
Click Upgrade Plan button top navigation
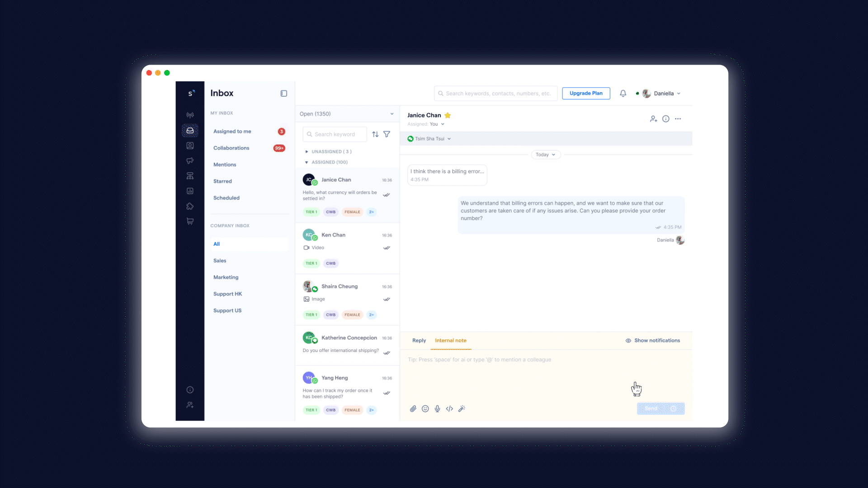(586, 93)
